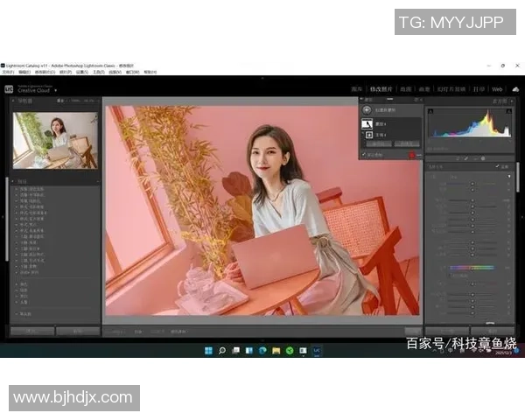Image resolution: width=525 pixels, height=420 pixels.
Task: Click the Lightroom Classic taskbar icon
Action: (317, 351)
